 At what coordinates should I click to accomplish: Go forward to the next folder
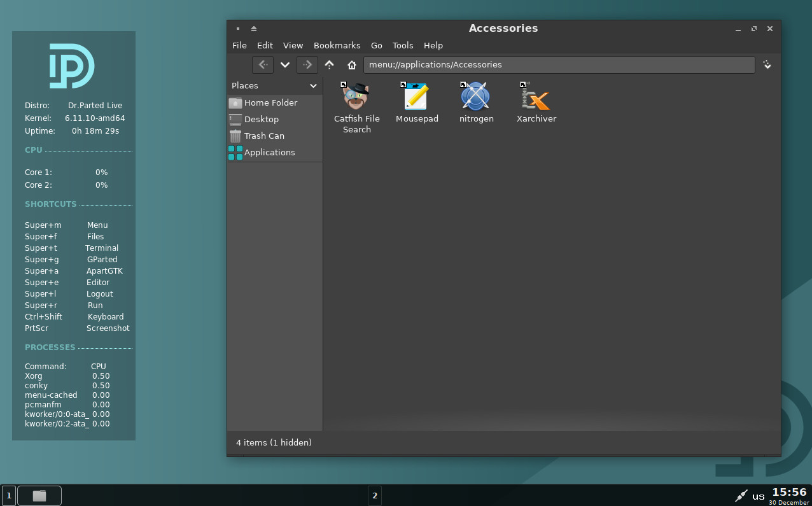coord(307,65)
